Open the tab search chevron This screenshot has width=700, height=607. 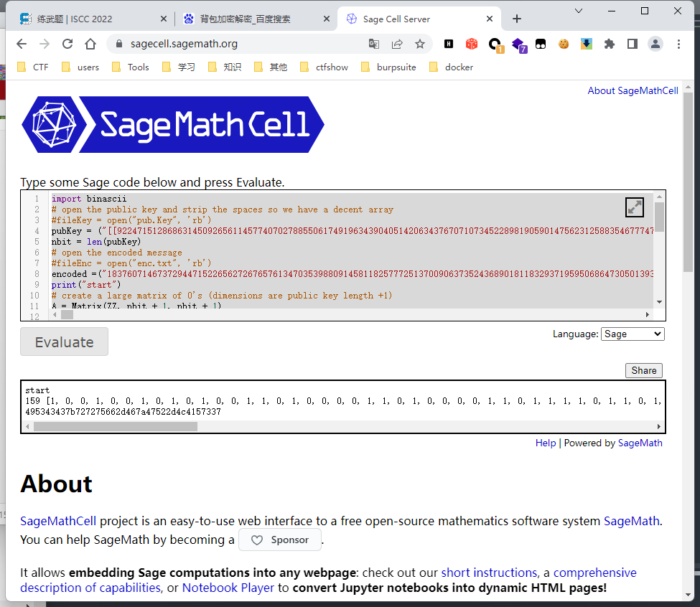click(579, 11)
